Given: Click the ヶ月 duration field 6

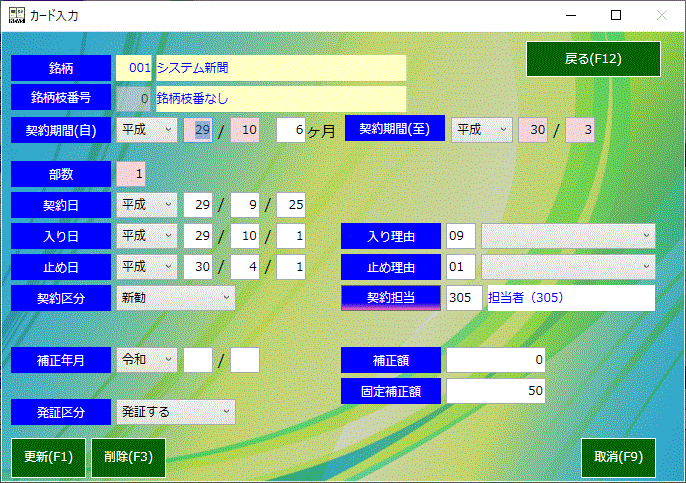Looking at the screenshot, I should (x=291, y=130).
